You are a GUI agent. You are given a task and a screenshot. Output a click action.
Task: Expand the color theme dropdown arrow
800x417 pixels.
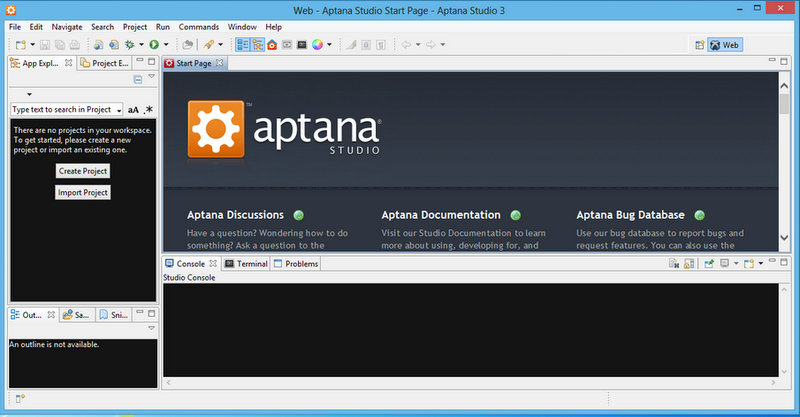329,45
